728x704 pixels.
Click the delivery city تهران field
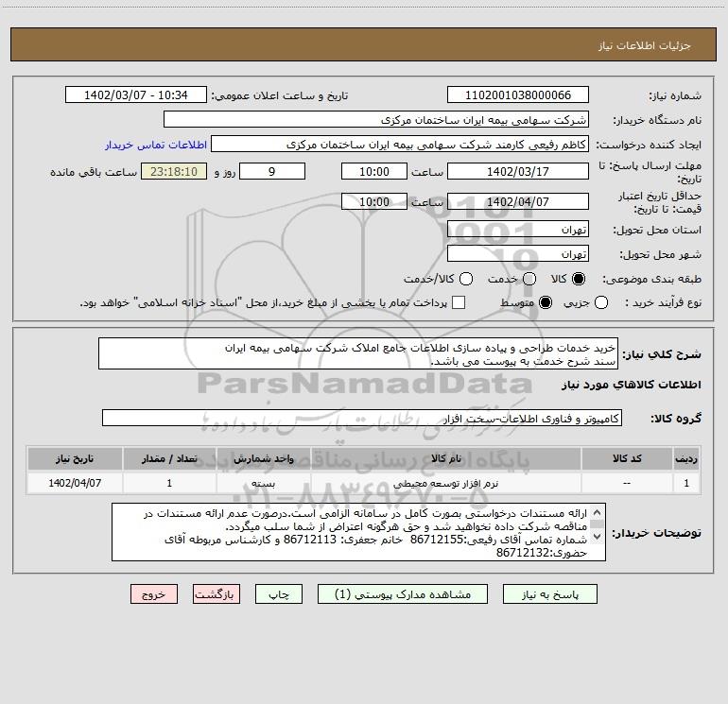518,254
